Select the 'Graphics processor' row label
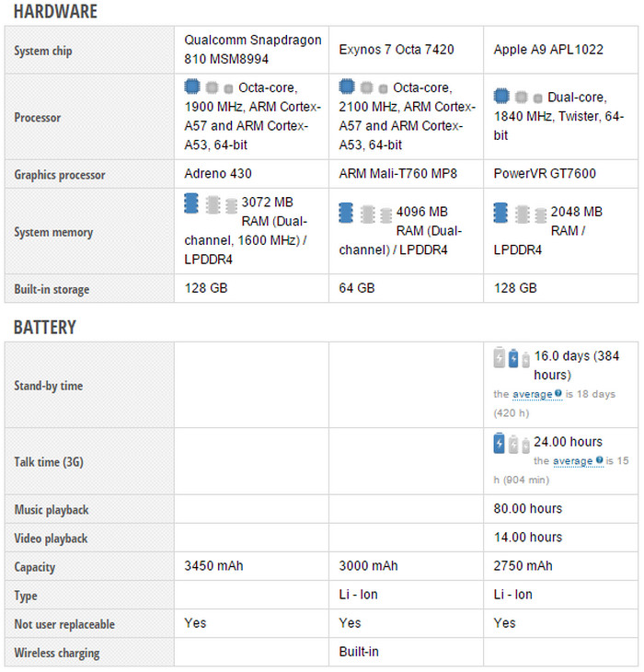644x672 pixels. [60, 175]
